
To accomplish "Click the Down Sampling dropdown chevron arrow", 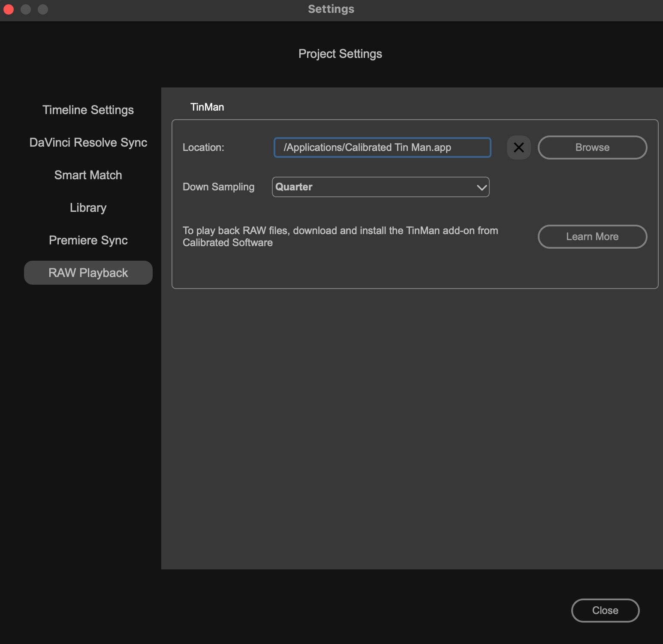I will coord(482,187).
